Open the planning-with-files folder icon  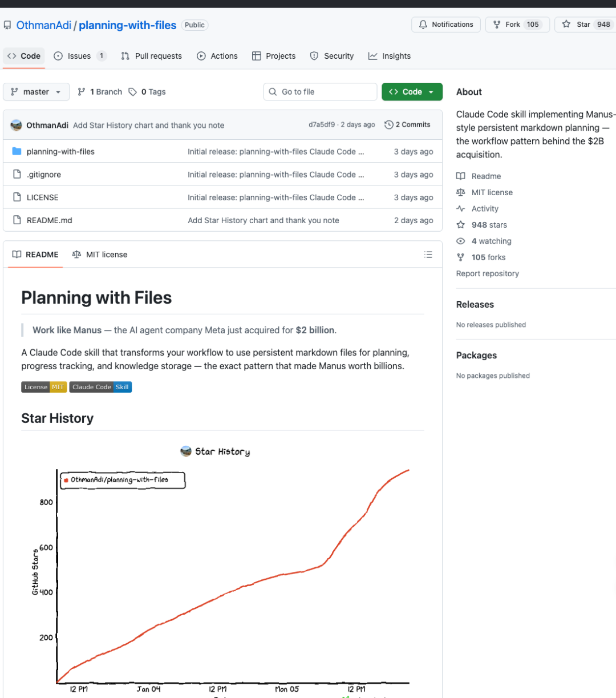(x=17, y=152)
